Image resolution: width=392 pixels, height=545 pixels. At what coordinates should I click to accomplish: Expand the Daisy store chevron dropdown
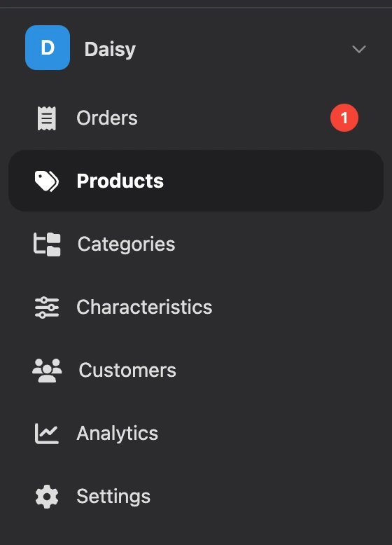pos(358,49)
